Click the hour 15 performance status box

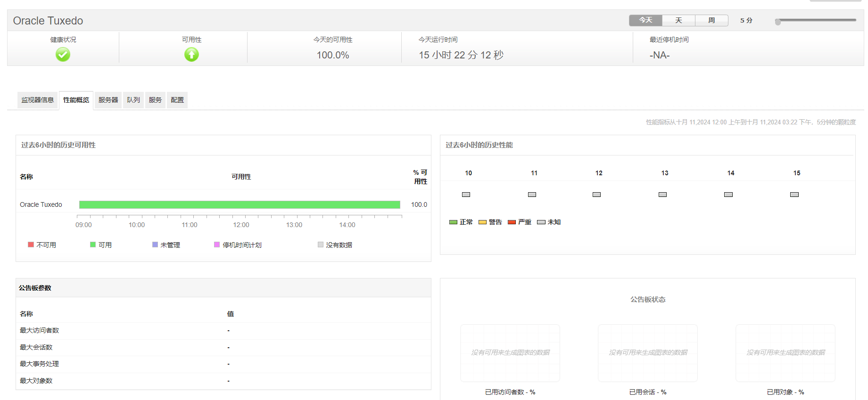coord(794,195)
